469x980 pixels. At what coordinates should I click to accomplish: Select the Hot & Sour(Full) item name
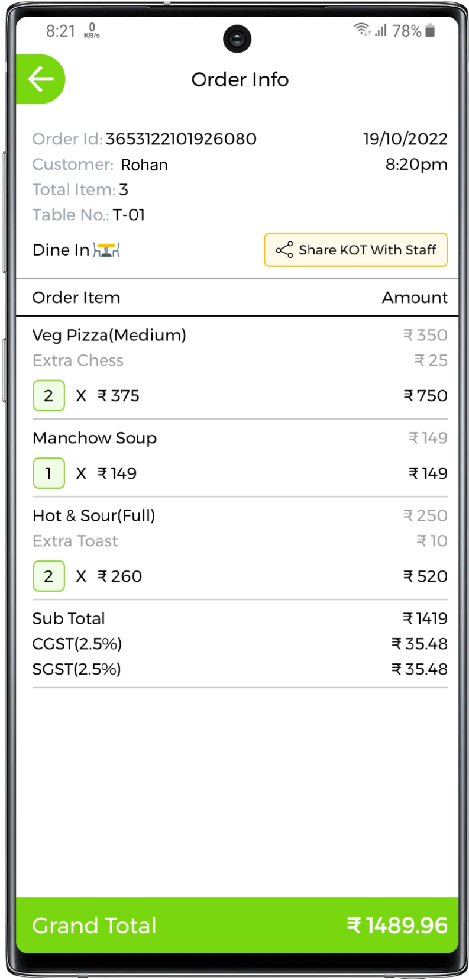click(93, 515)
